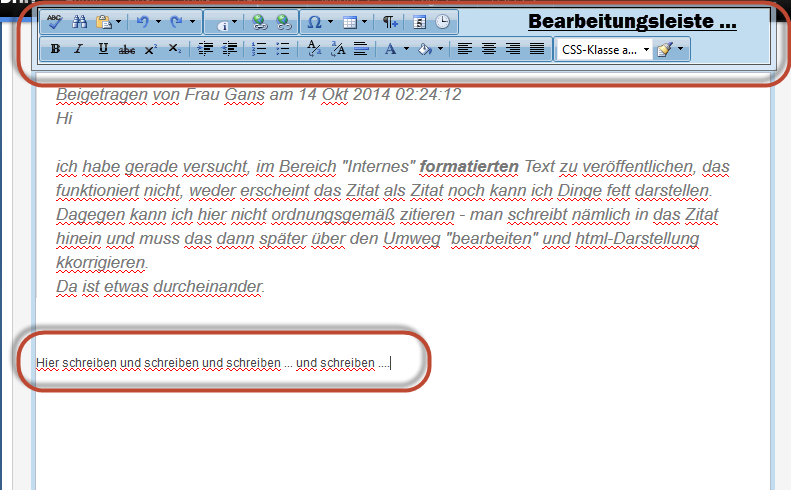Expand the insert symbol Omega dropdown arrow
Image resolution: width=791 pixels, height=490 pixels.
(329, 21)
